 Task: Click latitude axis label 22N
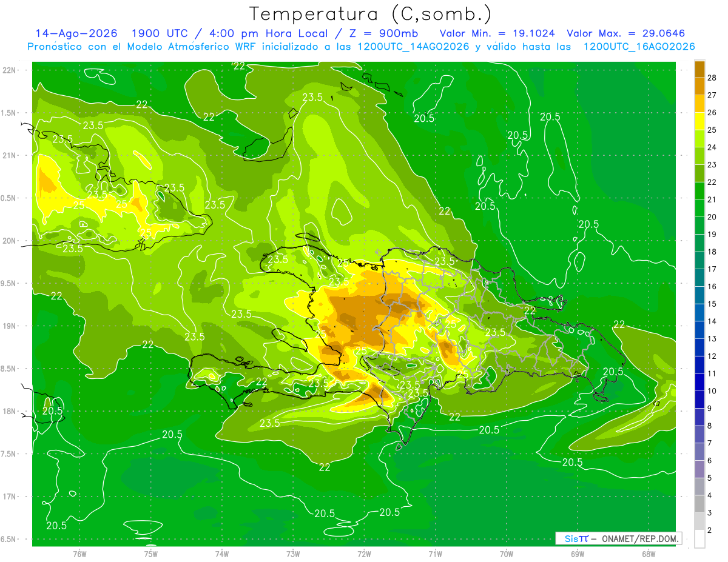(10, 70)
